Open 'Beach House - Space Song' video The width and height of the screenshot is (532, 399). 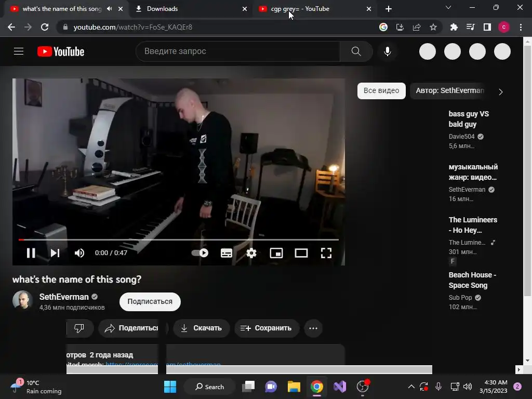coord(472,280)
